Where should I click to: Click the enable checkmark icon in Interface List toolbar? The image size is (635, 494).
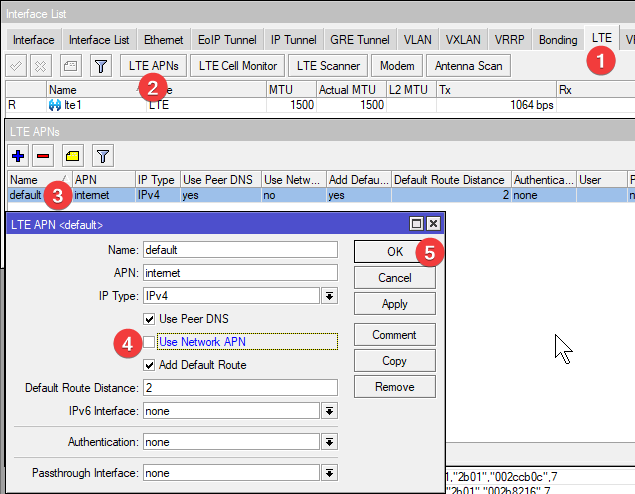tap(16, 66)
